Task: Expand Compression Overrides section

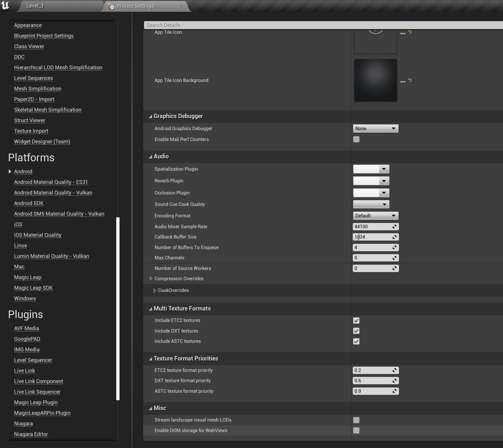Action: 151,278
